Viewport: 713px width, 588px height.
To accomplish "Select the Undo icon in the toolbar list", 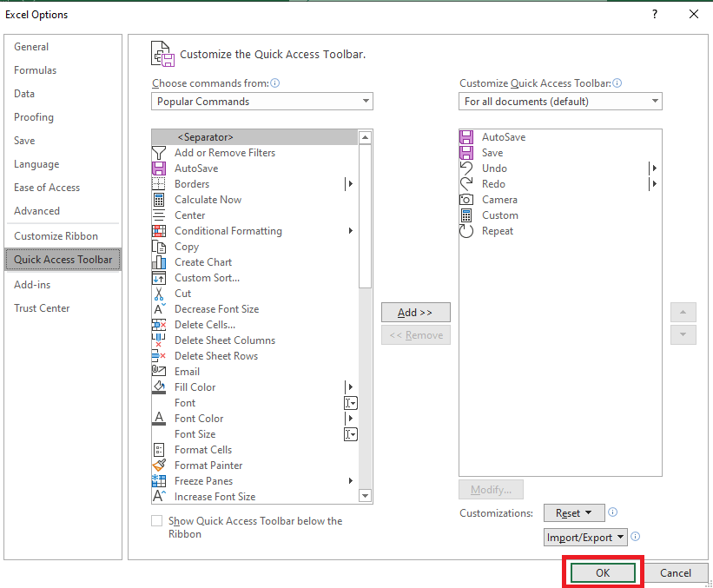I will (x=466, y=168).
